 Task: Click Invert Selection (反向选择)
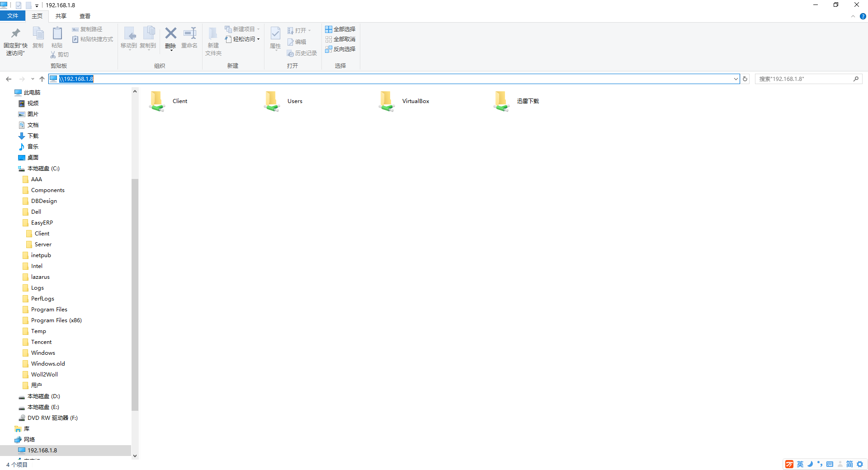pyautogui.click(x=340, y=49)
